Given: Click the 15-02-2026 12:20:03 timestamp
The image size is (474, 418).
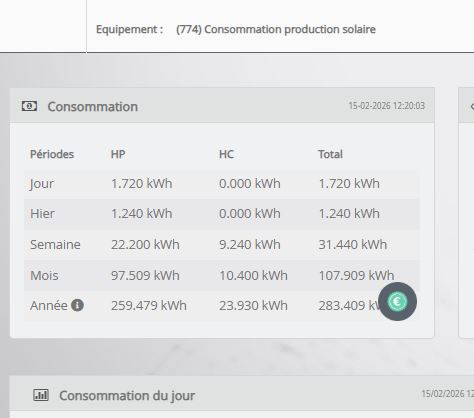Looking at the screenshot, I should (x=387, y=106).
